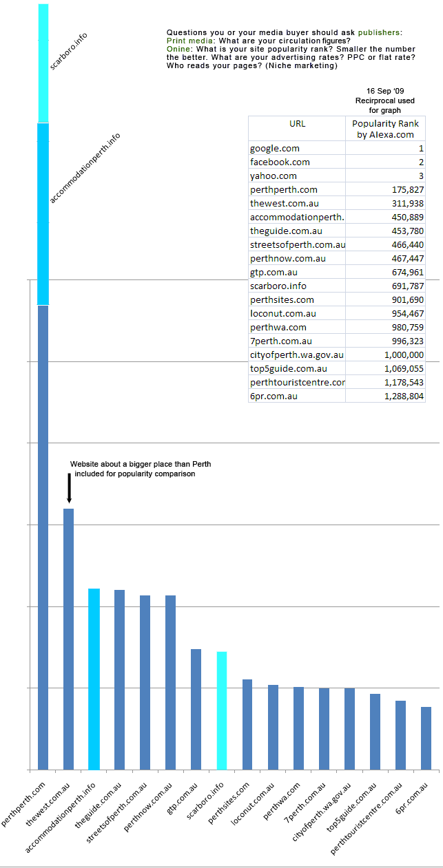Select 7perth.com.au table cell

click(x=297, y=341)
